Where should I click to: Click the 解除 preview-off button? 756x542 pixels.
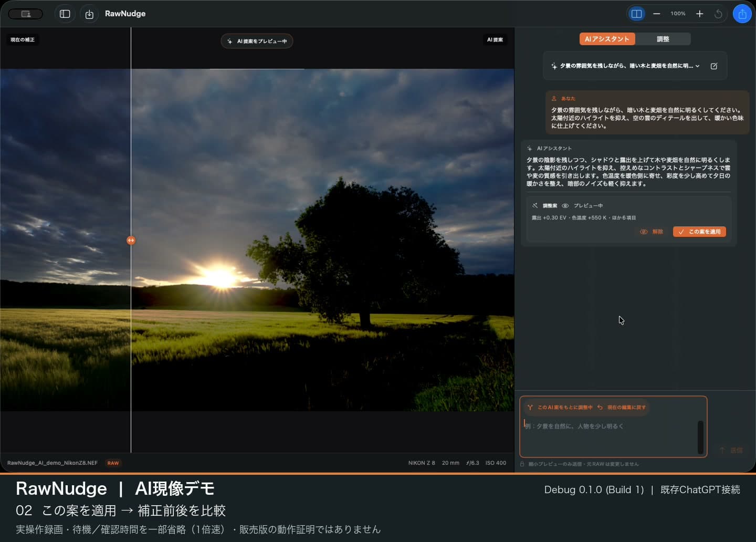point(652,232)
